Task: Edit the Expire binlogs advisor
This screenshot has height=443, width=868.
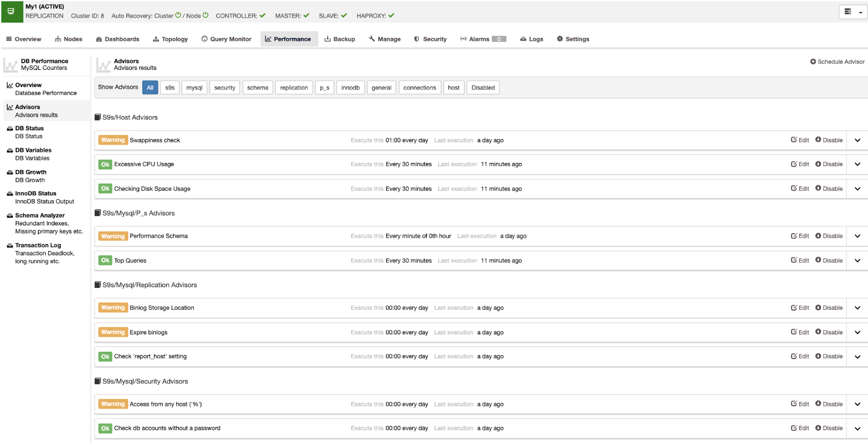Action: [800, 332]
